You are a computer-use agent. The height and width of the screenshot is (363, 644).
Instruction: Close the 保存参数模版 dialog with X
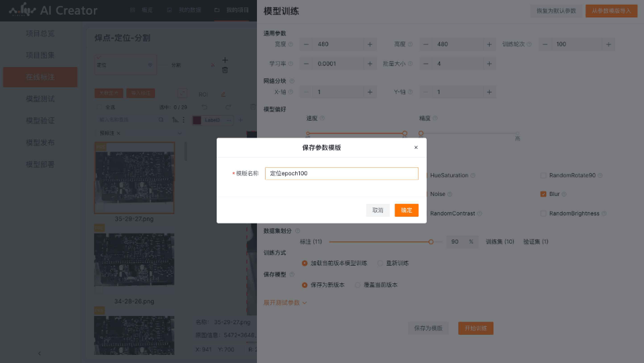click(415, 148)
